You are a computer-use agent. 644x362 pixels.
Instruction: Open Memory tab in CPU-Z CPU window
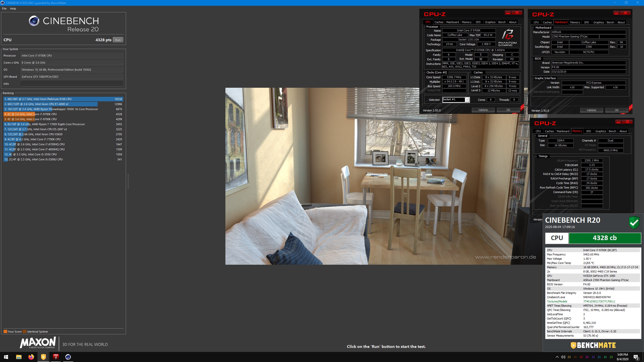[467, 22]
